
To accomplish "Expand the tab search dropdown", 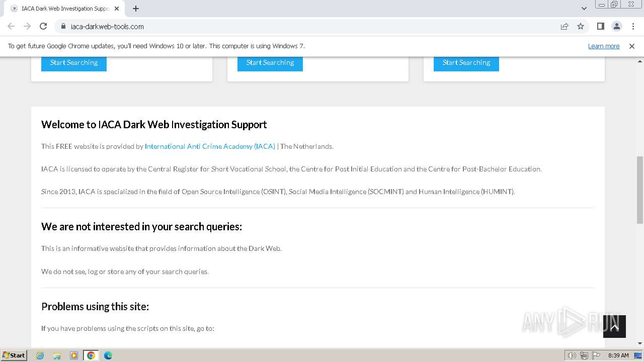I will point(584,9).
